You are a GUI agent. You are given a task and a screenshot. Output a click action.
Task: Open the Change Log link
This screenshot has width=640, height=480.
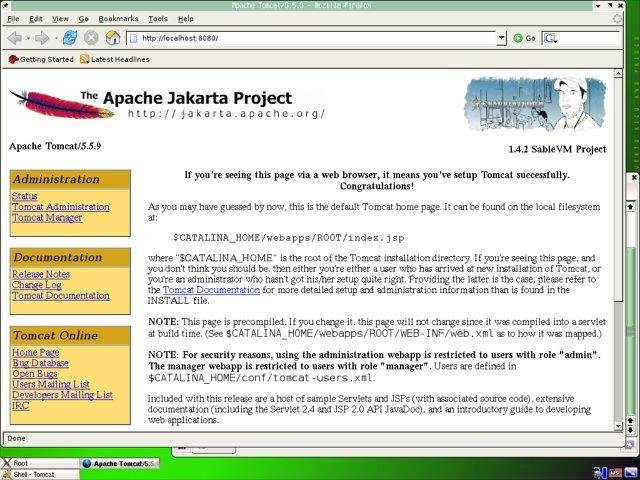pyautogui.click(x=37, y=285)
